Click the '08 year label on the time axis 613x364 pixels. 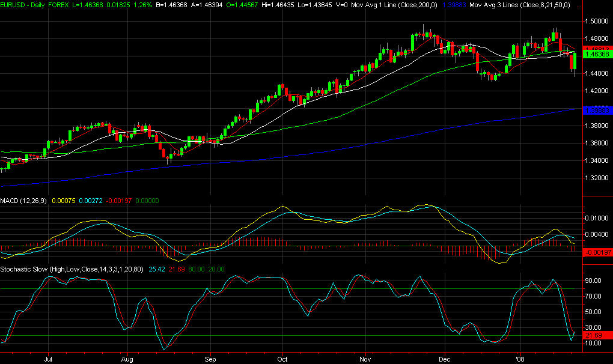tap(520, 359)
